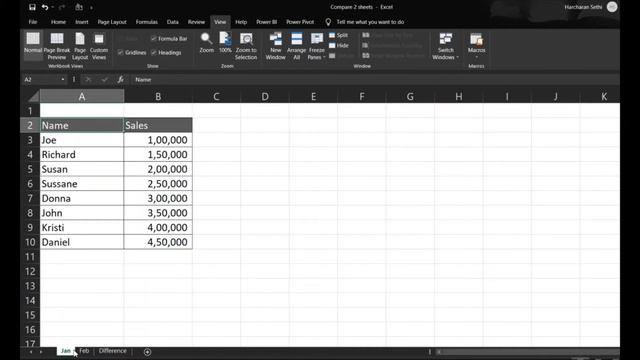Click the greyed Unhide window command
640x360 pixels.
click(x=341, y=56)
